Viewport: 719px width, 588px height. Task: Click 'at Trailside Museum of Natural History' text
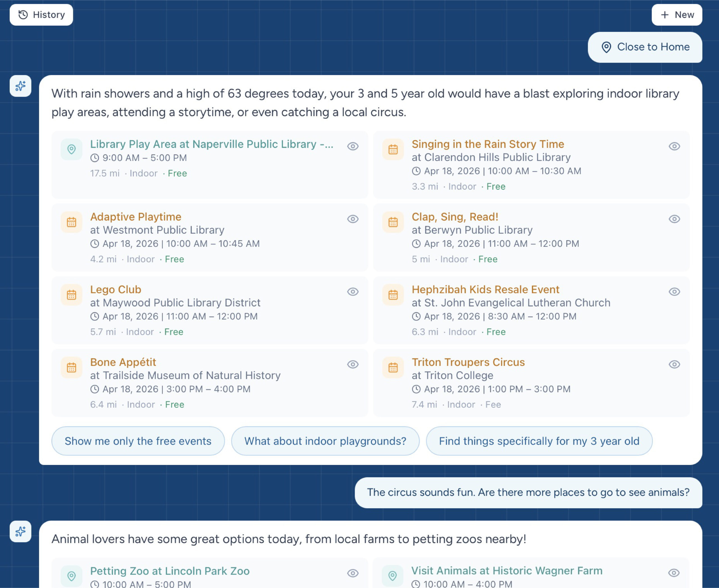[185, 375]
